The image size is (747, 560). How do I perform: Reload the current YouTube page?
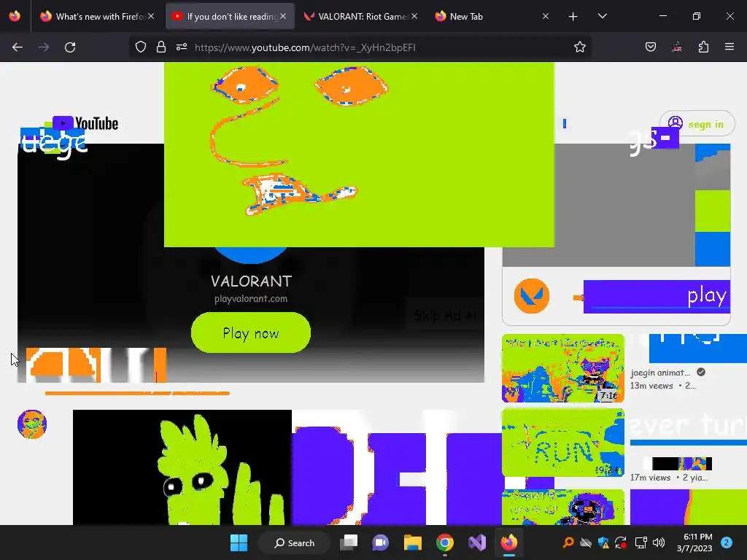click(x=70, y=47)
